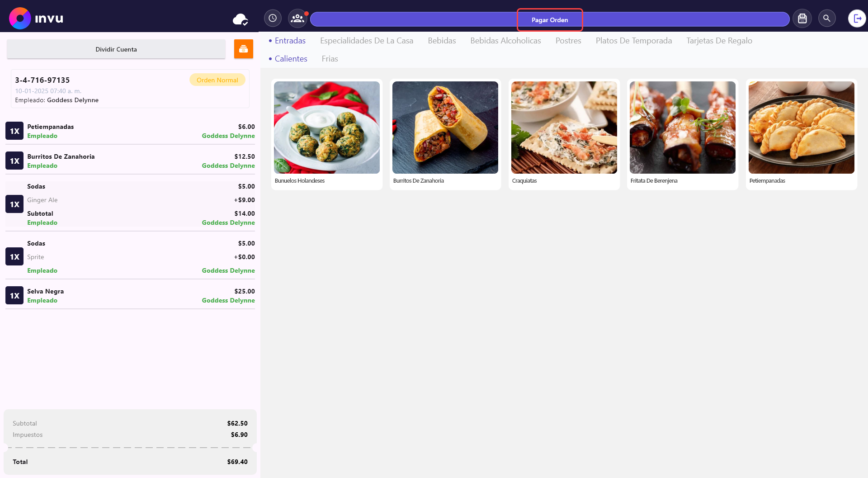Click the Dividir Cuenta button
Image resolution: width=868 pixels, height=478 pixels.
click(x=116, y=49)
